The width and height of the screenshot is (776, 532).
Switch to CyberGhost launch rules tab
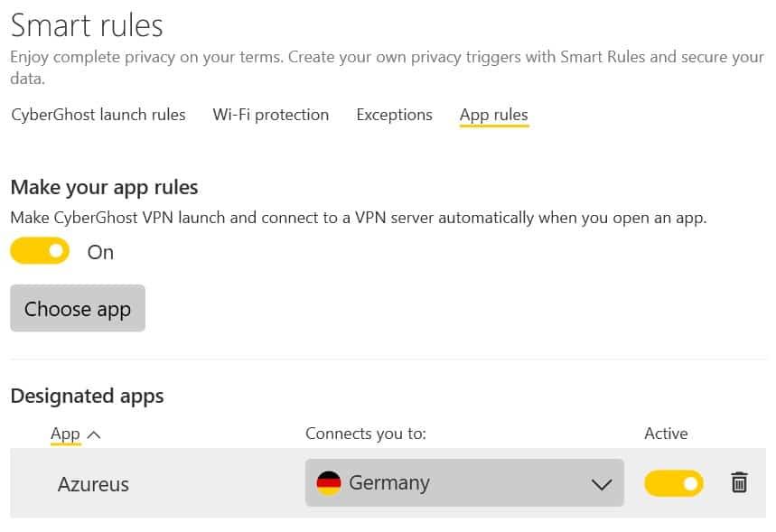coord(98,115)
